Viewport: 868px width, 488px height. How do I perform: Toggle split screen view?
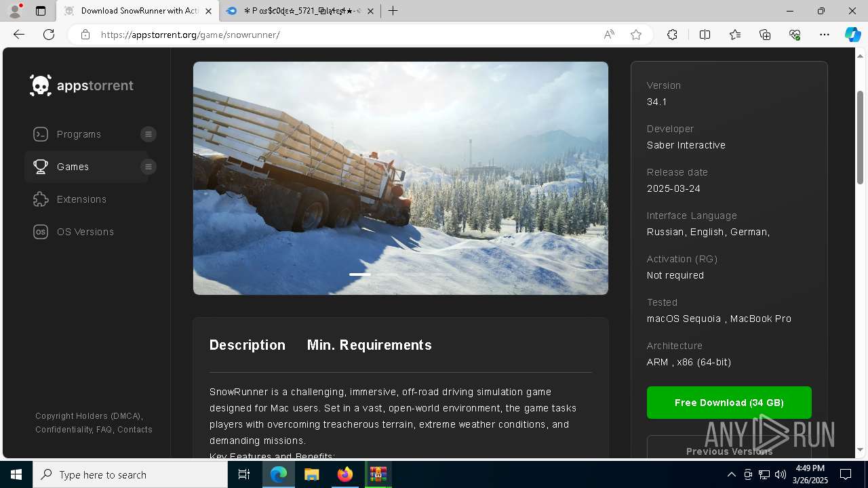705,35
